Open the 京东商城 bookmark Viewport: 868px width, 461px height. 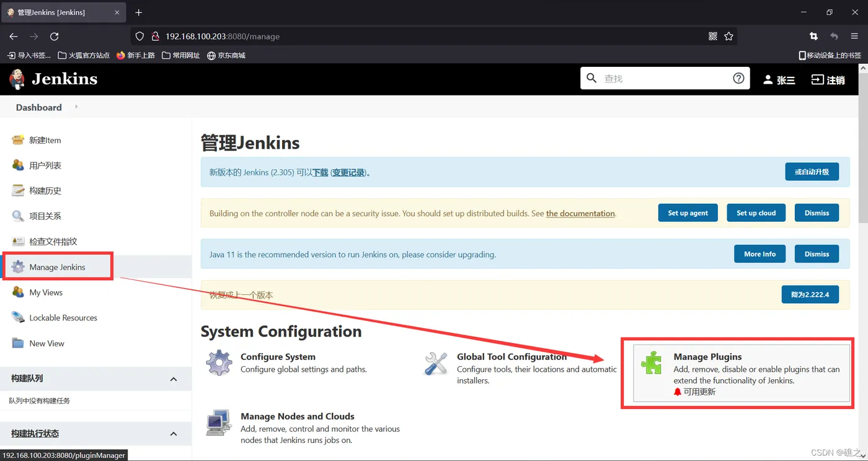coord(226,55)
